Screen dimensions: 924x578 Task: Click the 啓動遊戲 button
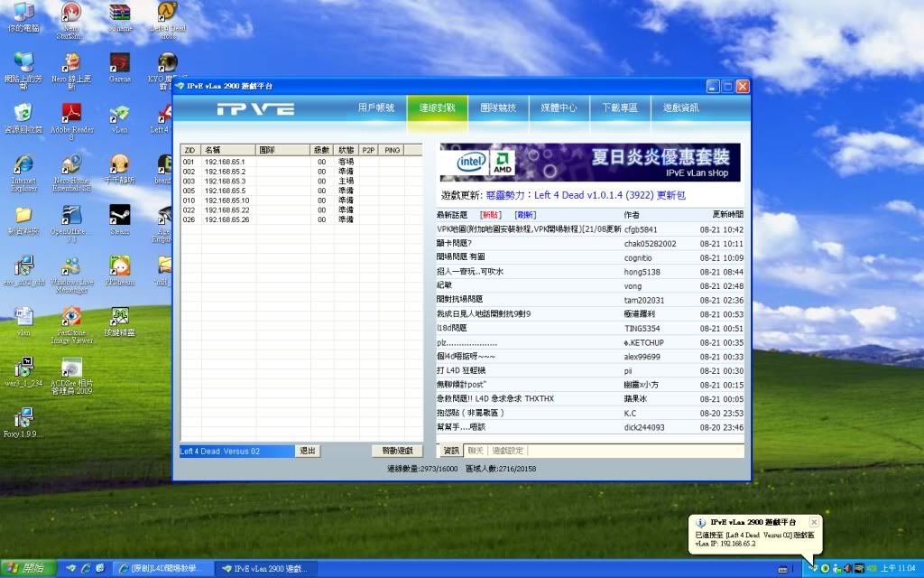pos(396,450)
